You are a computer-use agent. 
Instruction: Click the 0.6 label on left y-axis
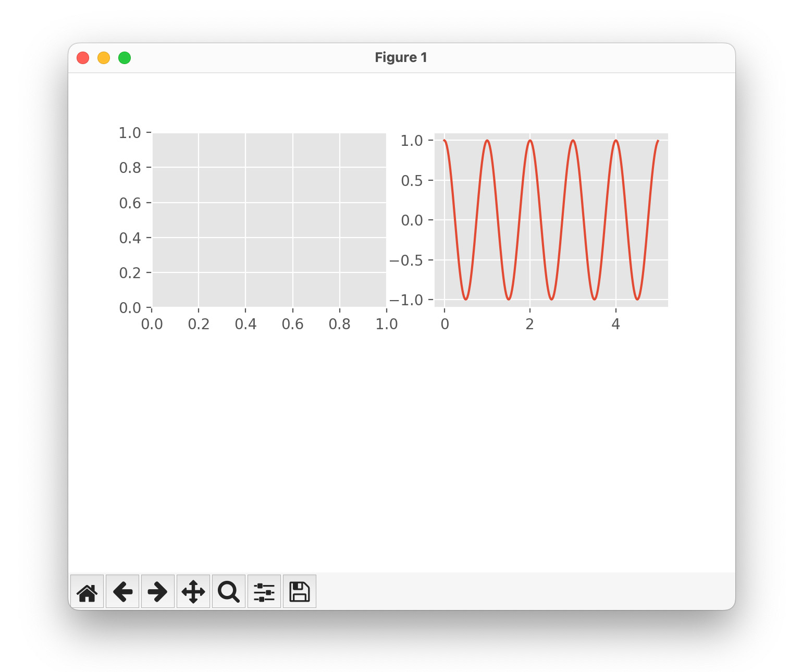pos(130,203)
